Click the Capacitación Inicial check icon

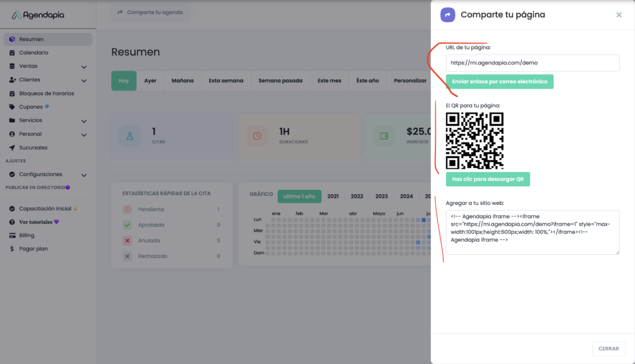pos(12,209)
